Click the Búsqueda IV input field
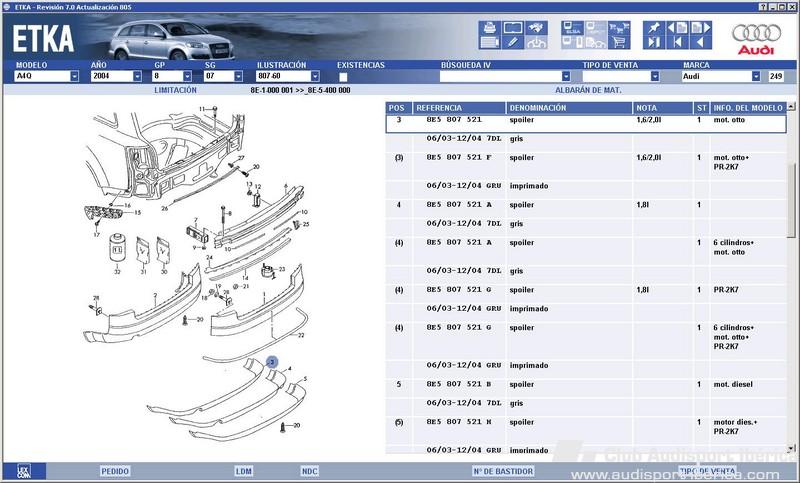 [501, 77]
